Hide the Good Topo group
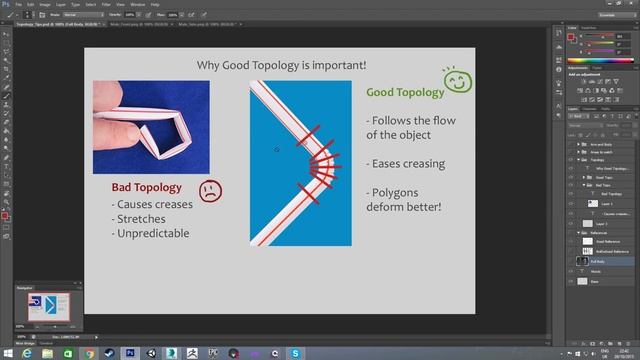 coord(571,177)
